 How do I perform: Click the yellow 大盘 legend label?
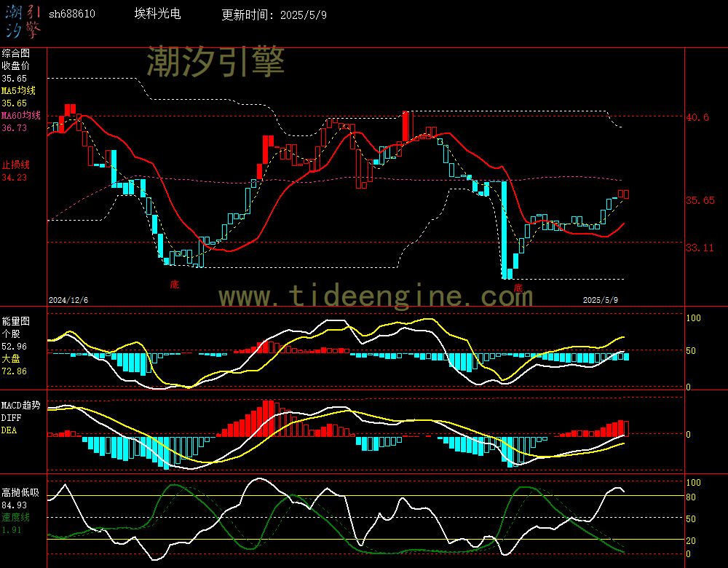[x=11, y=358]
